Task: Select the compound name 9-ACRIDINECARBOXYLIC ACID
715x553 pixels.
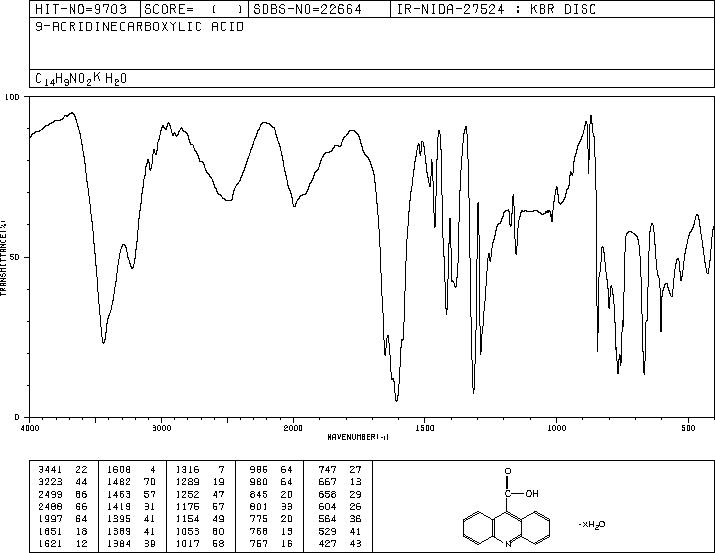Action: [x=140, y=27]
